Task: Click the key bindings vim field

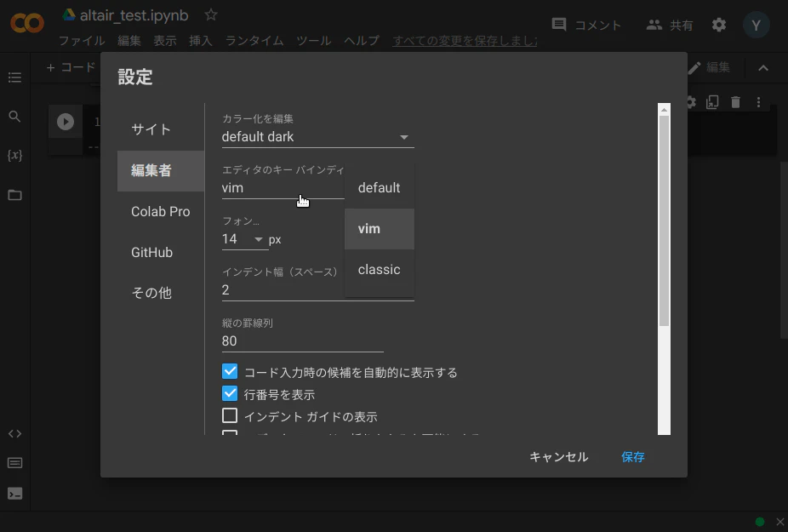Action: [x=283, y=188]
